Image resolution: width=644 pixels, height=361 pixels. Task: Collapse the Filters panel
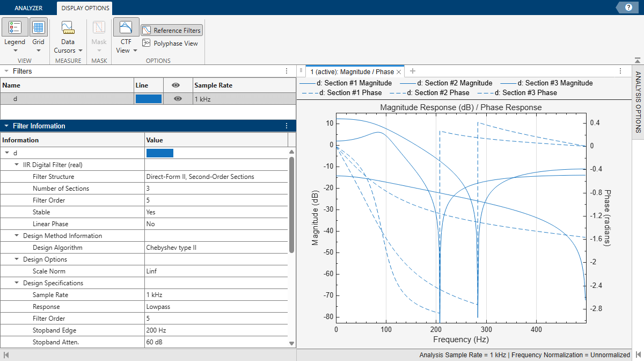6,71
